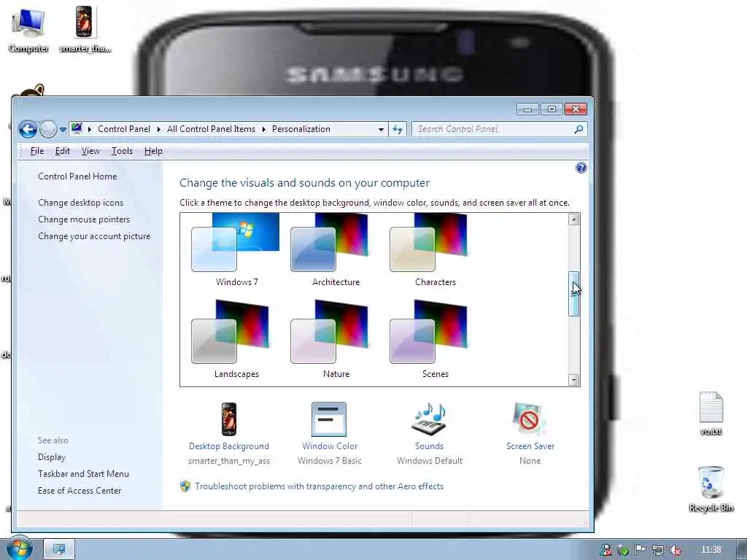Click the shield icon beside Troubleshoot link
Image resolution: width=747 pixels, height=560 pixels.
185,486
